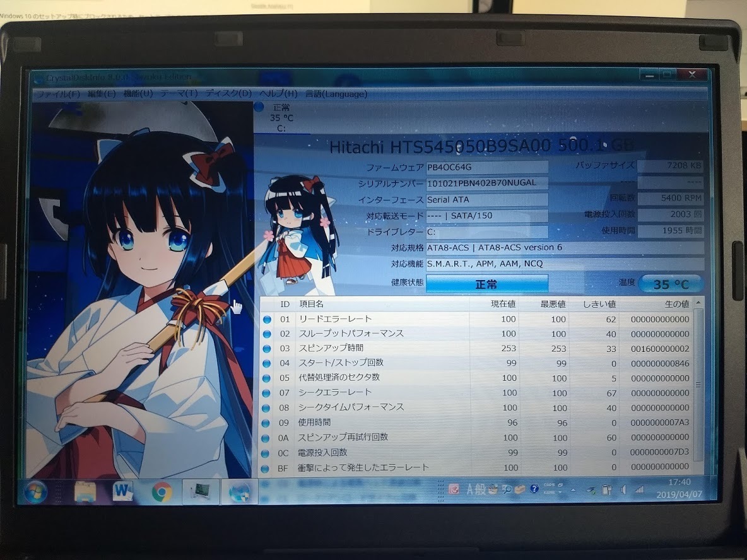
Task: Click the firmware field PB4OC64G
Action: pyautogui.click(x=486, y=167)
